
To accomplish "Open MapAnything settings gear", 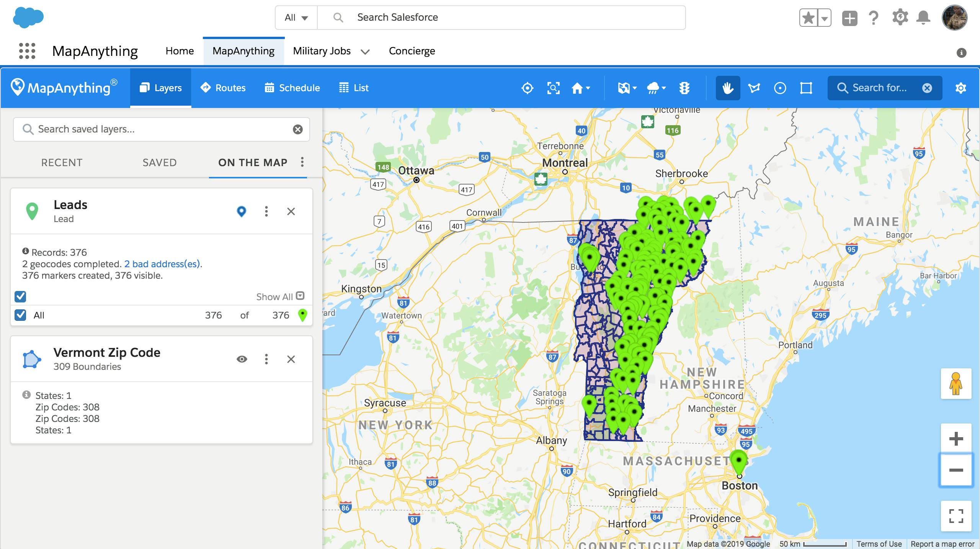I will coord(961,88).
